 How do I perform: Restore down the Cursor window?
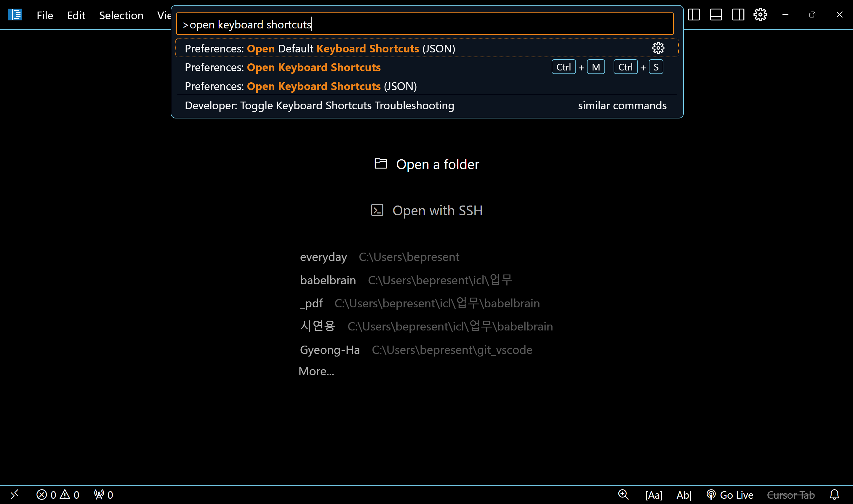click(812, 15)
